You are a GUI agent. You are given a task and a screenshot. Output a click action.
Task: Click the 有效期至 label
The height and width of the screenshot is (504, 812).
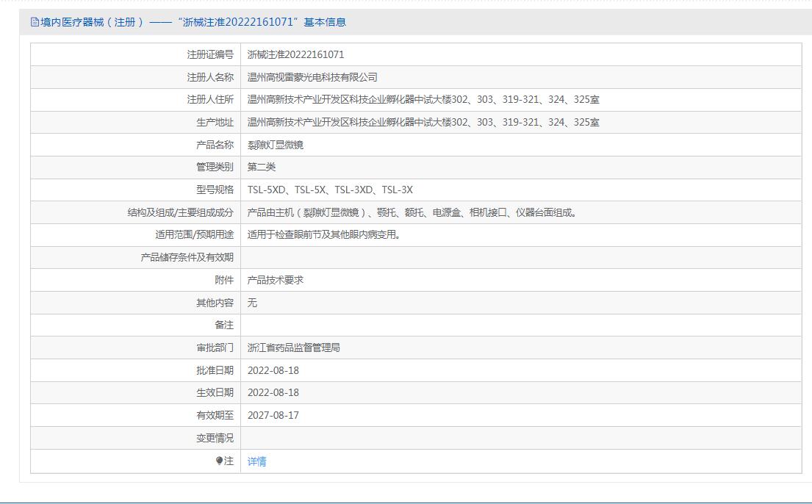point(215,415)
